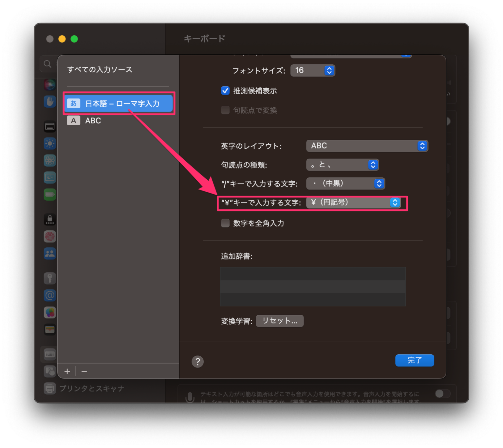Select the Keyboard settings icon
Image resolution: width=503 pixels, height=448 pixels.
(x=50, y=354)
